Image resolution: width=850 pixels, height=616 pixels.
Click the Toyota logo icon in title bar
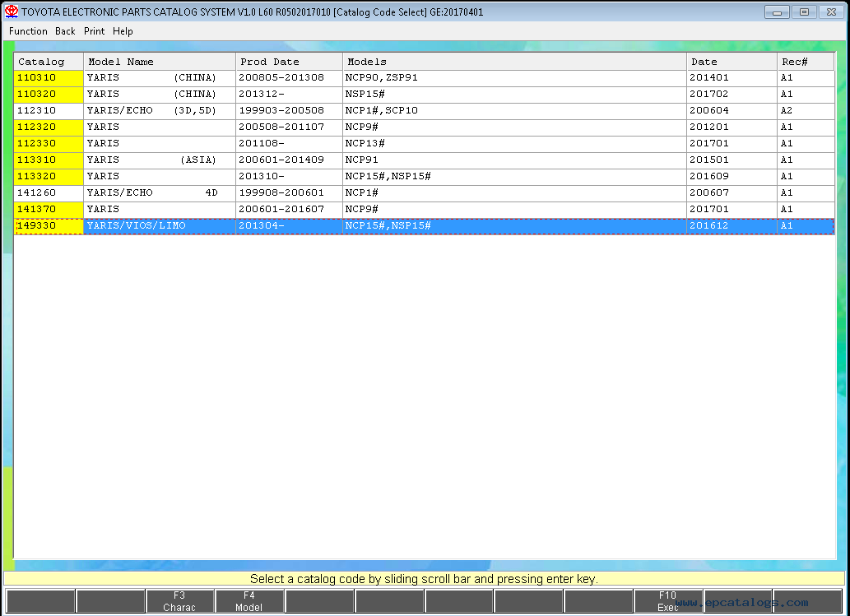tap(11, 12)
